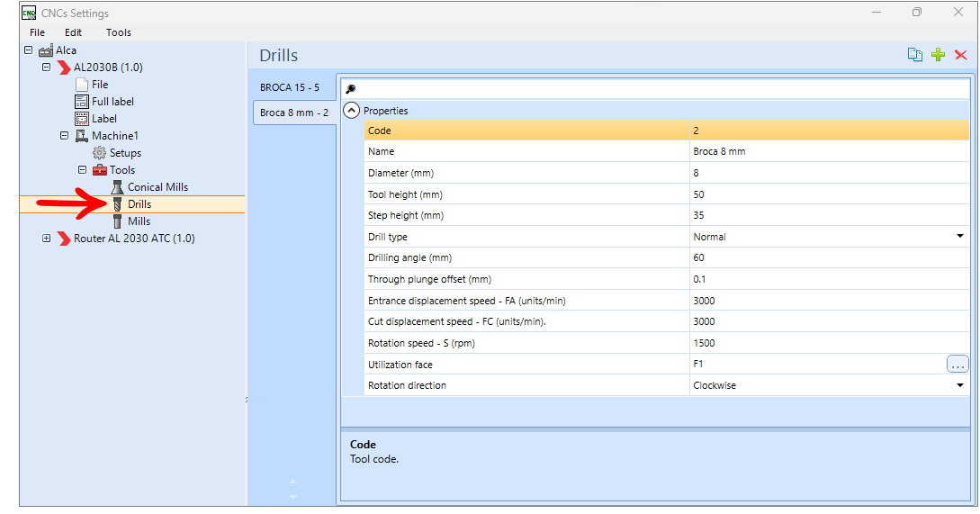Viewport: 980px width, 514px height.
Task: Click the Machine1 tree label
Action: tap(115, 136)
